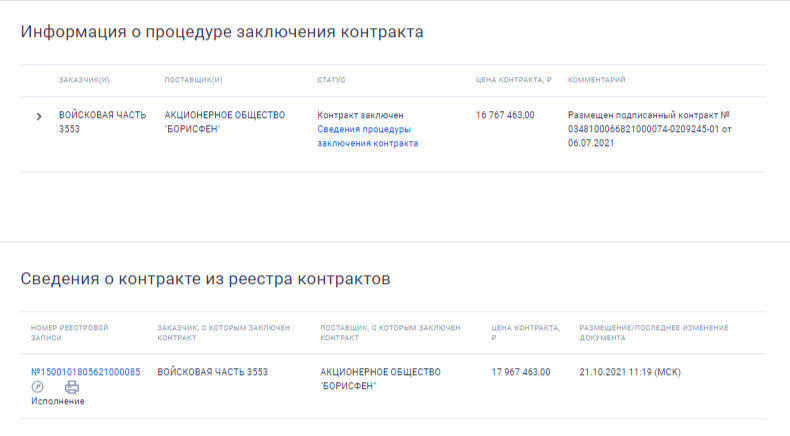Click АКЦИОНЕРНОЕ ОБЩЕСТВО БОРИСФЕН in the registry table
790x436 pixels.
point(380,378)
